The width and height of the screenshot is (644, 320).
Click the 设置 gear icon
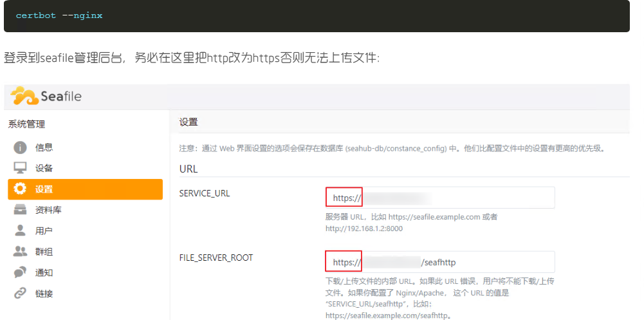point(20,189)
